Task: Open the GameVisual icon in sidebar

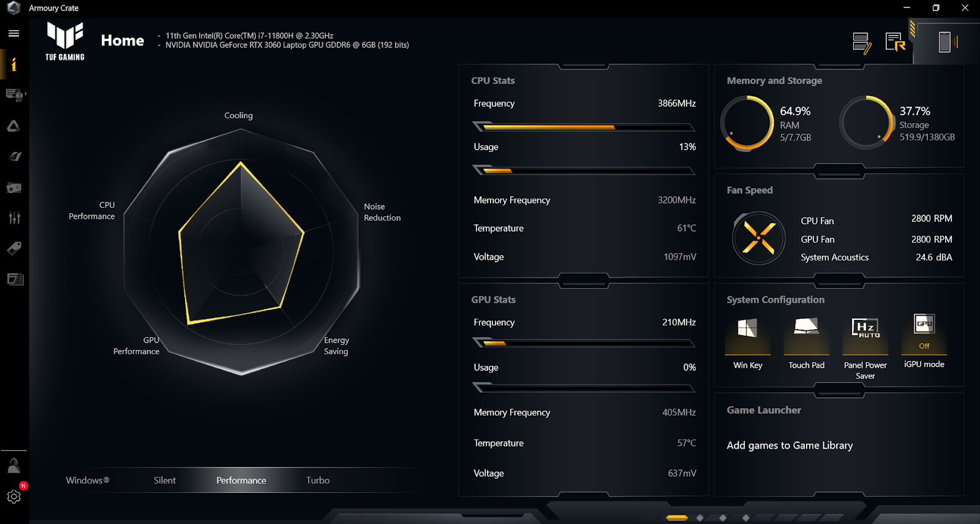Action: pyautogui.click(x=14, y=157)
